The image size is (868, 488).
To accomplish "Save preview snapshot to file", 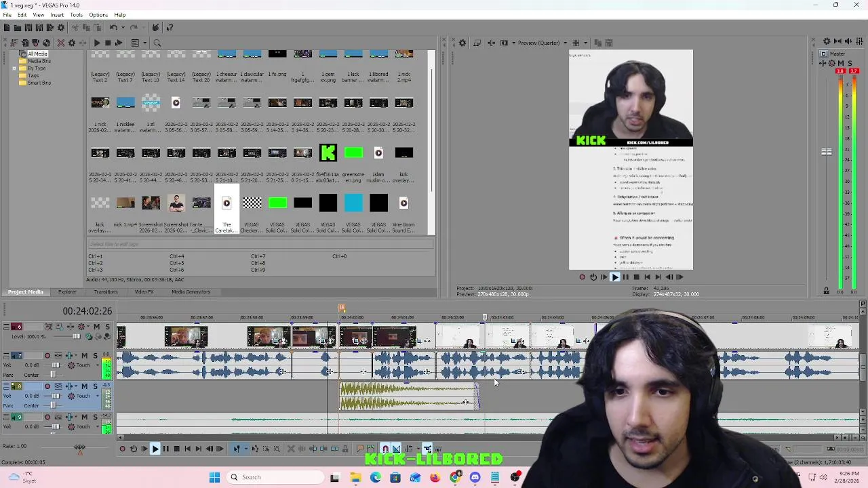I will click(609, 43).
